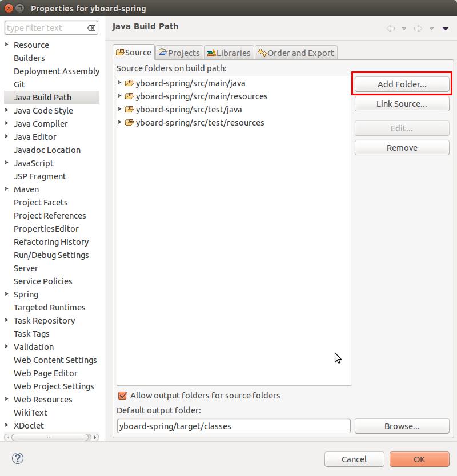
Task: Click the src/main/resources source folder icon
Action: tap(130, 96)
